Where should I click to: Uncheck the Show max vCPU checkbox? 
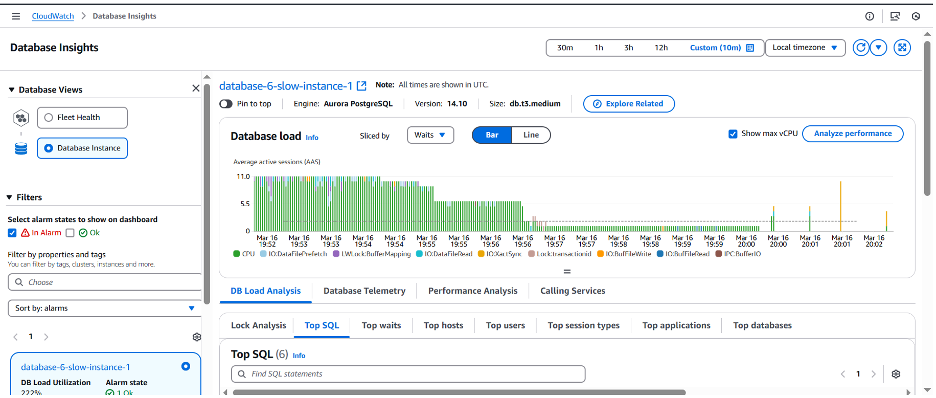733,134
